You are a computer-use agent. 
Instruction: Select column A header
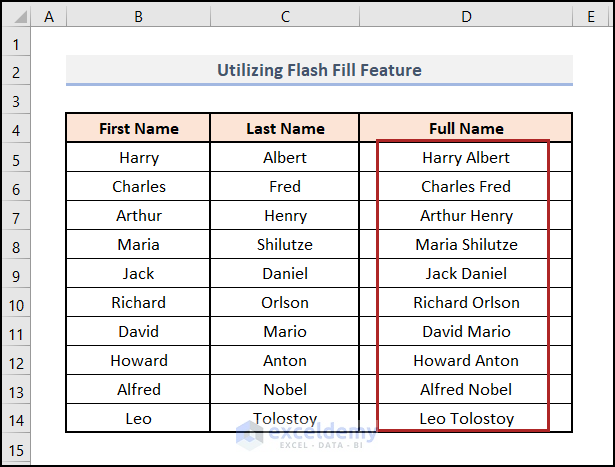pyautogui.click(x=50, y=17)
